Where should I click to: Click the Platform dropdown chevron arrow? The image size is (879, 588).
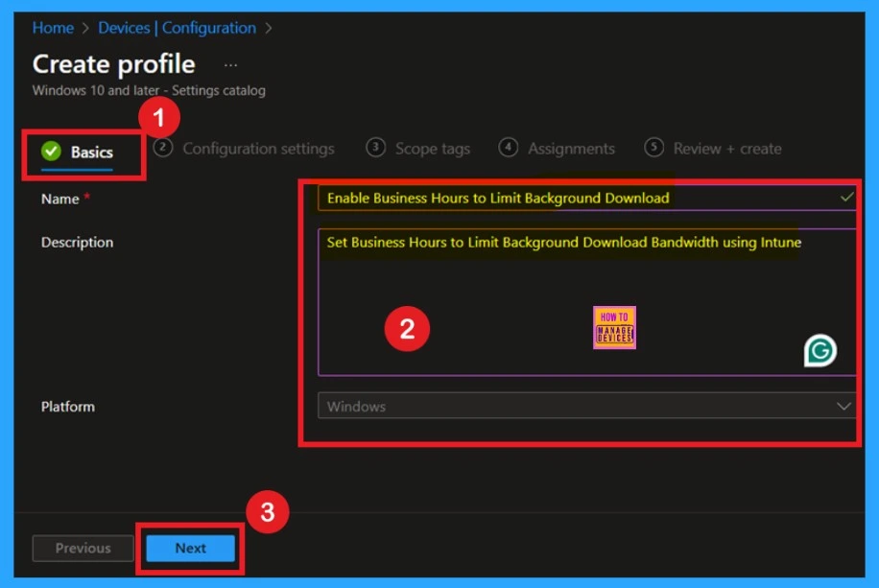tap(843, 407)
